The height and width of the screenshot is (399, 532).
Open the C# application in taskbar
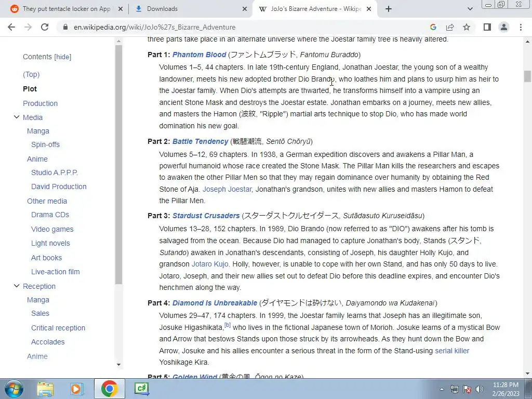coord(141,389)
